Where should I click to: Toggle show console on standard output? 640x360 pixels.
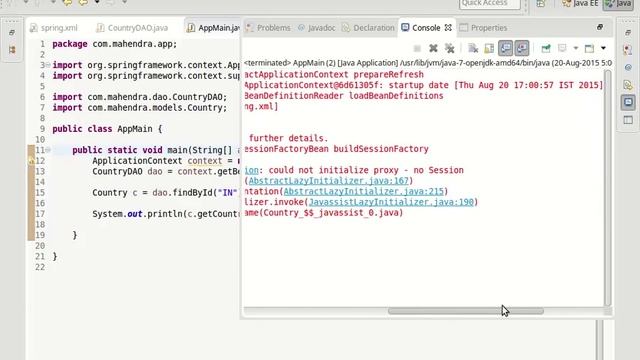click(x=505, y=48)
